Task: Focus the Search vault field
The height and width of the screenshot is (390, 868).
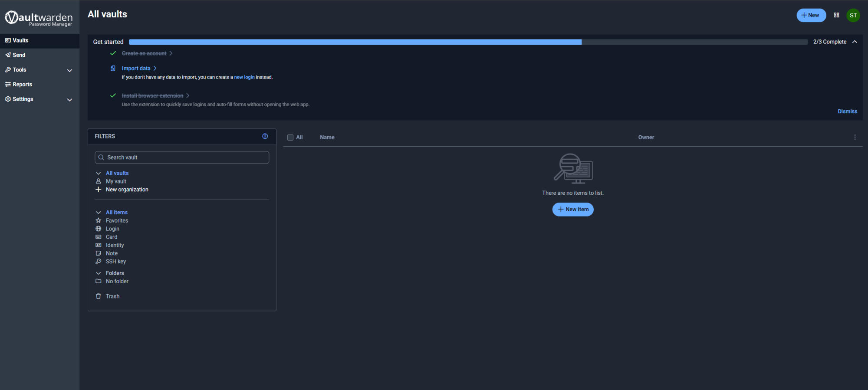Action: (x=182, y=157)
